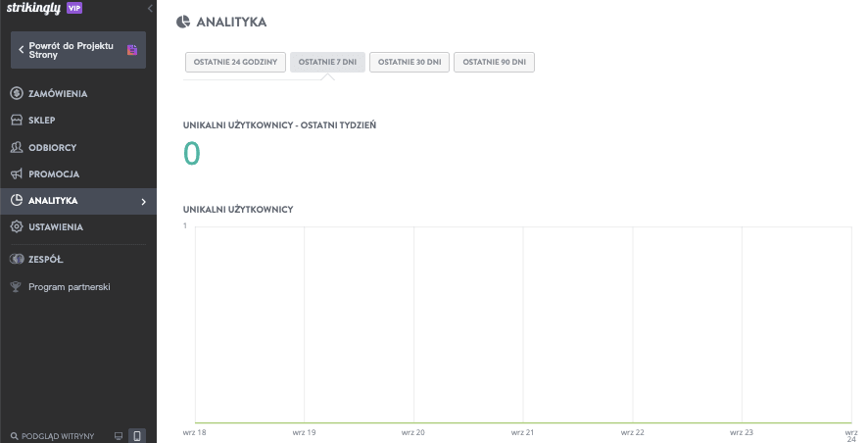Expand the Analityka submenu arrow

143,202
